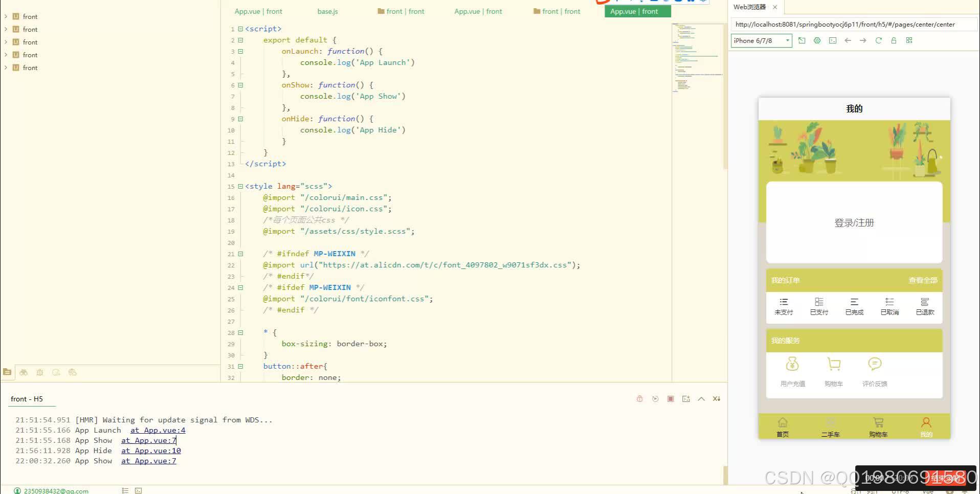Expand the last front project in tree
Screen dimensions: 980x494
pyautogui.click(x=6, y=68)
